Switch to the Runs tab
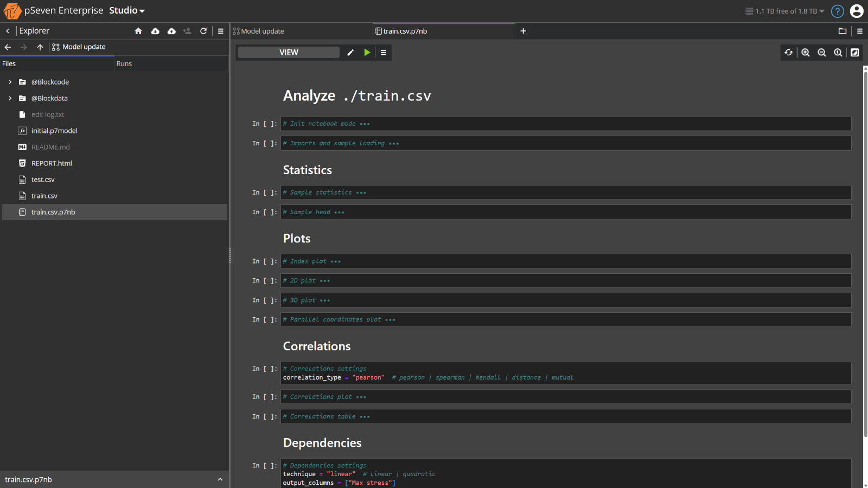The width and height of the screenshot is (868, 488). 124,63
